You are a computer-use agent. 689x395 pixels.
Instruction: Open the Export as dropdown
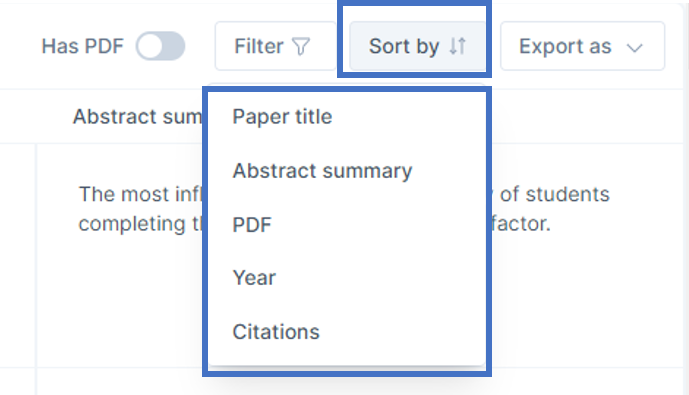582,46
